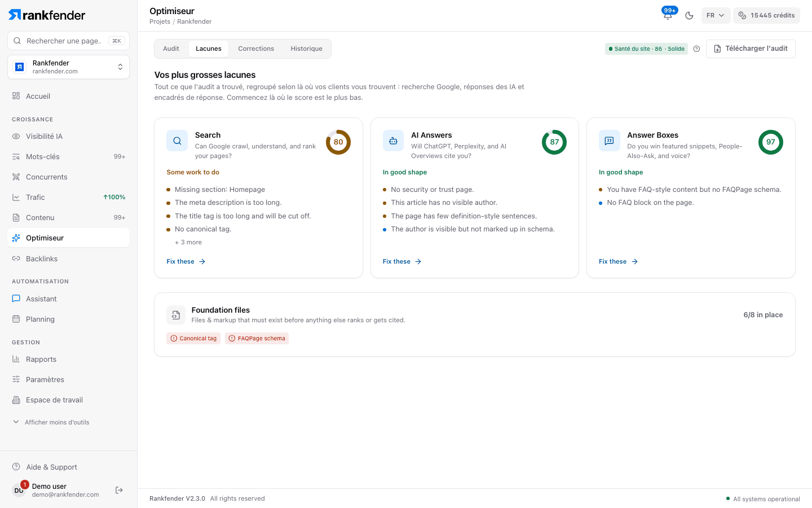Open Aide & Support
This screenshot has height=508, width=812.
[45, 467]
